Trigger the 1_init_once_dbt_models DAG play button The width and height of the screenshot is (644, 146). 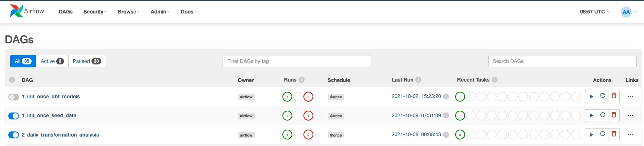click(591, 96)
